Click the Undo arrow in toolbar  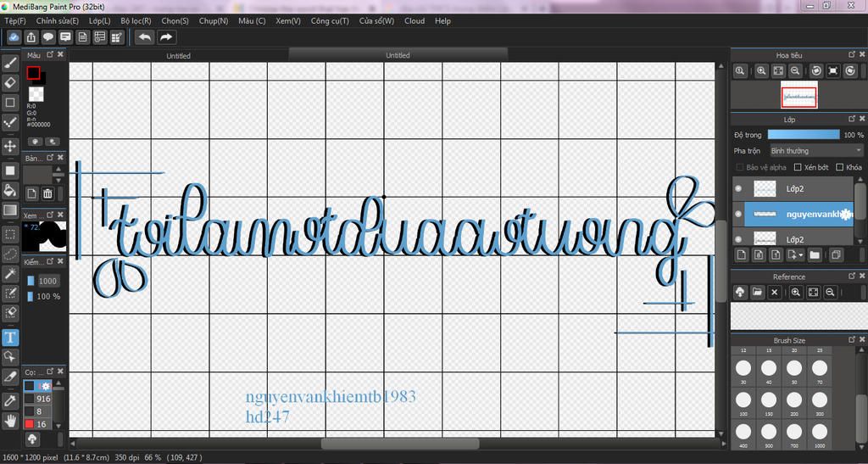[145, 37]
